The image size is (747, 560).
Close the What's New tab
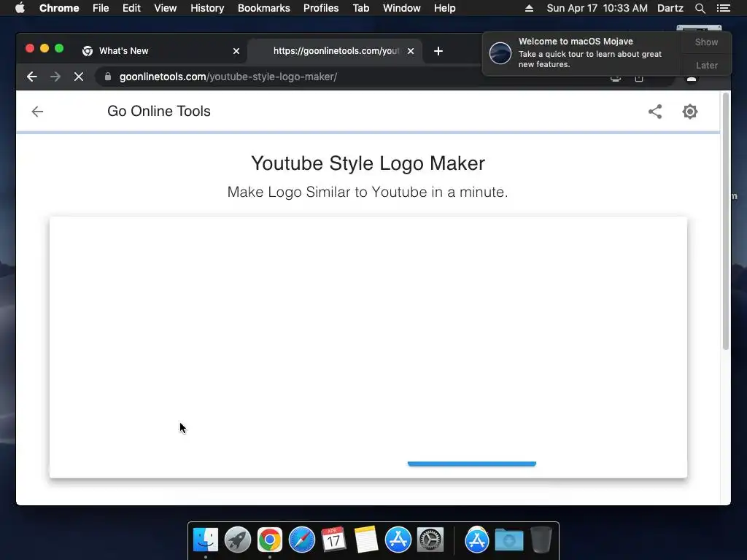(x=236, y=51)
